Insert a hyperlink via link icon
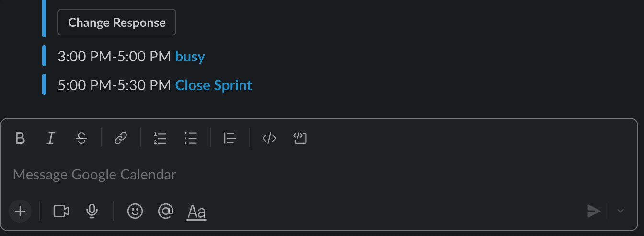This screenshot has height=236, width=644. (120, 139)
